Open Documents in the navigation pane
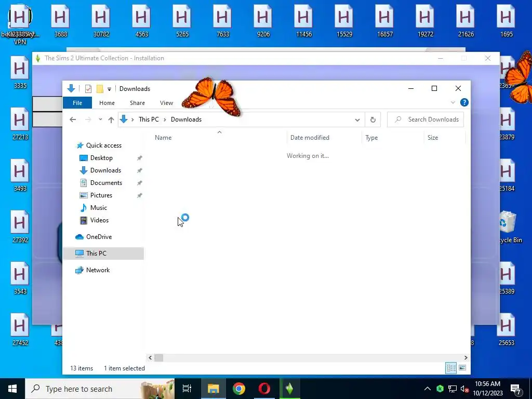This screenshot has height=399, width=532. pyautogui.click(x=106, y=183)
